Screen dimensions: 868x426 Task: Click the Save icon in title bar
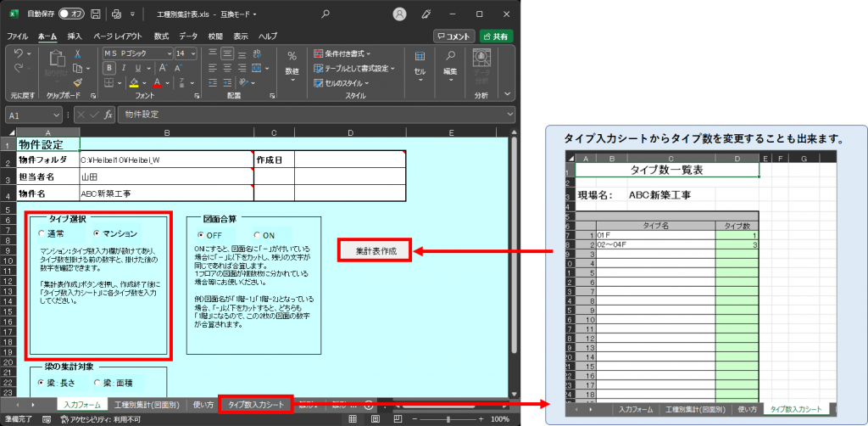(95, 14)
